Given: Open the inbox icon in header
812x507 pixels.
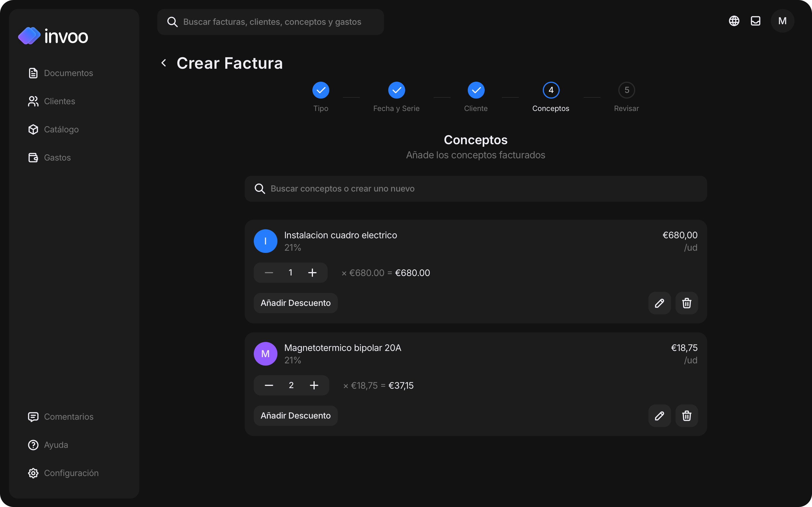Looking at the screenshot, I should tap(755, 21).
